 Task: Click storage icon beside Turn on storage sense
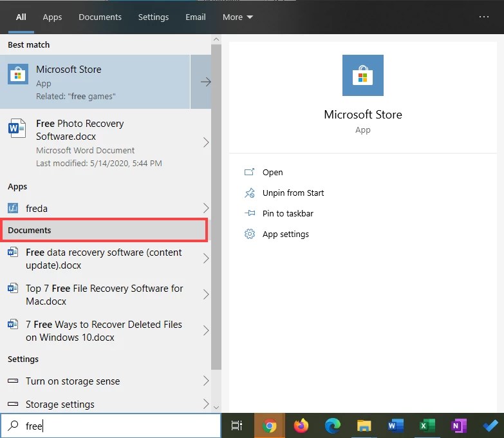pos(13,381)
